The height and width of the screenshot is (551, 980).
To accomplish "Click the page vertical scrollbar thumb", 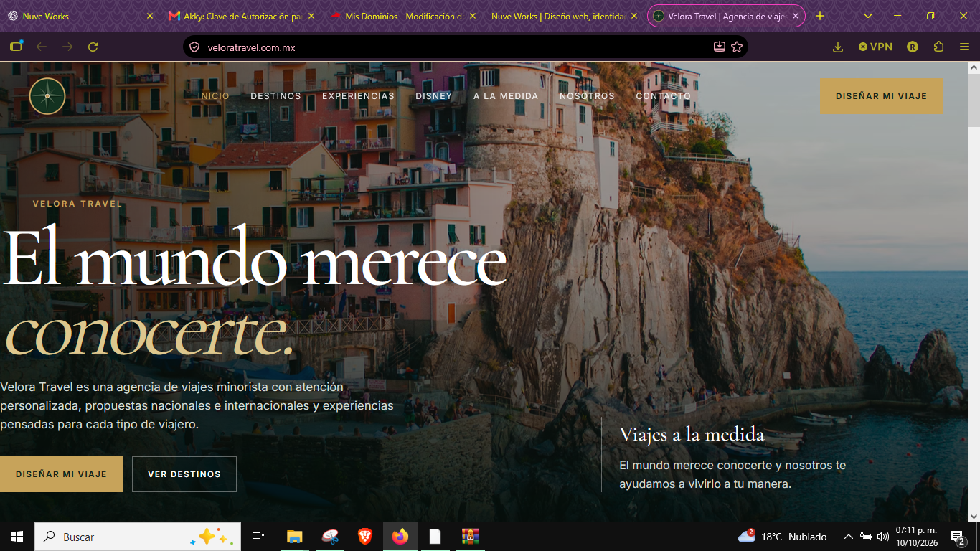I will pos(974,100).
